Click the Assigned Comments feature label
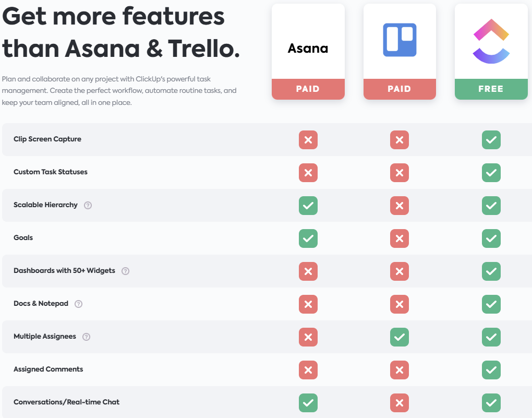 (x=48, y=369)
